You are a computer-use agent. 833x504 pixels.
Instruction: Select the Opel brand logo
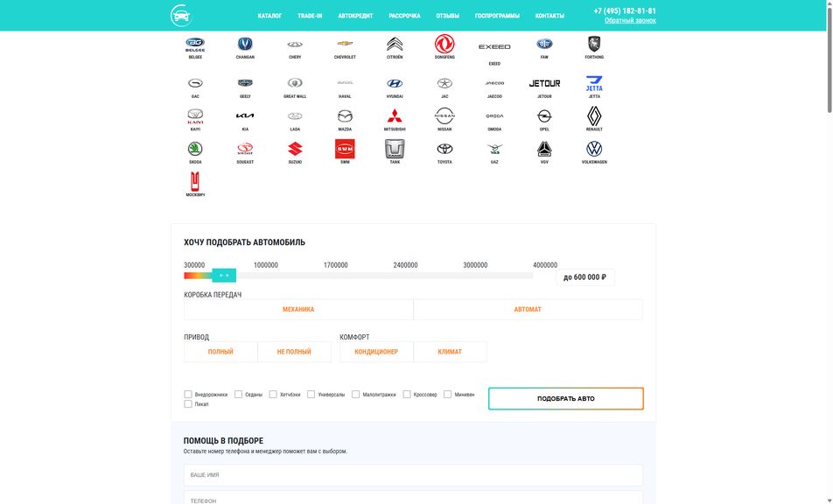(x=544, y=115)
